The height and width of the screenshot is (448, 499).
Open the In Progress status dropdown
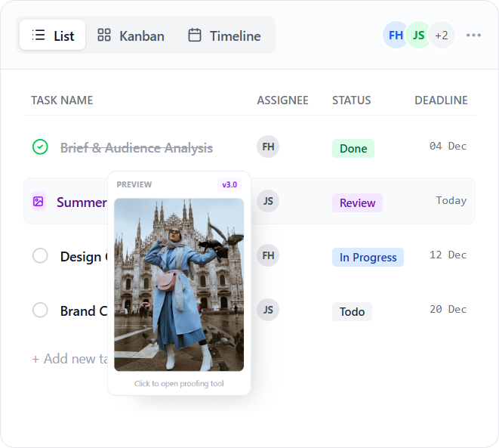point(368,258)
